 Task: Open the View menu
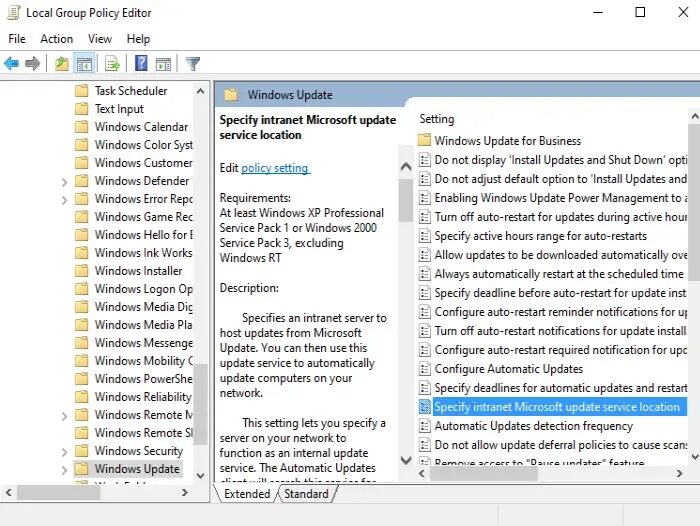coord(100,39)
